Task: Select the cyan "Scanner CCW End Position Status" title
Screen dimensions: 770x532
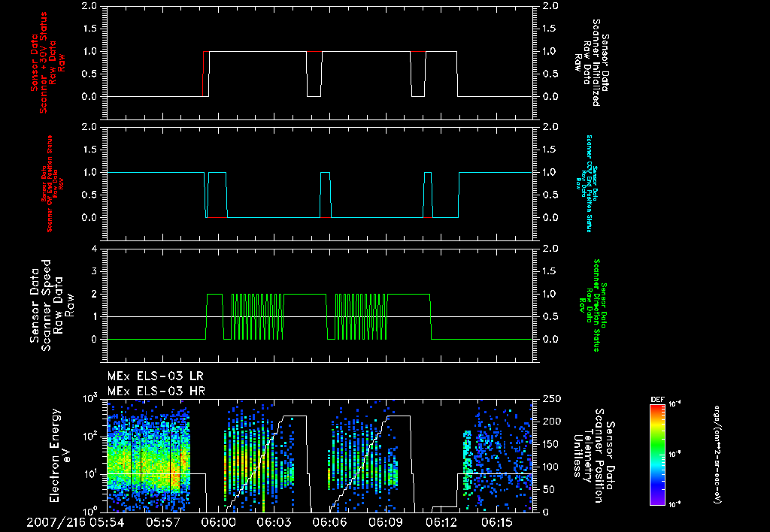Action: click(x=590, y=183)
